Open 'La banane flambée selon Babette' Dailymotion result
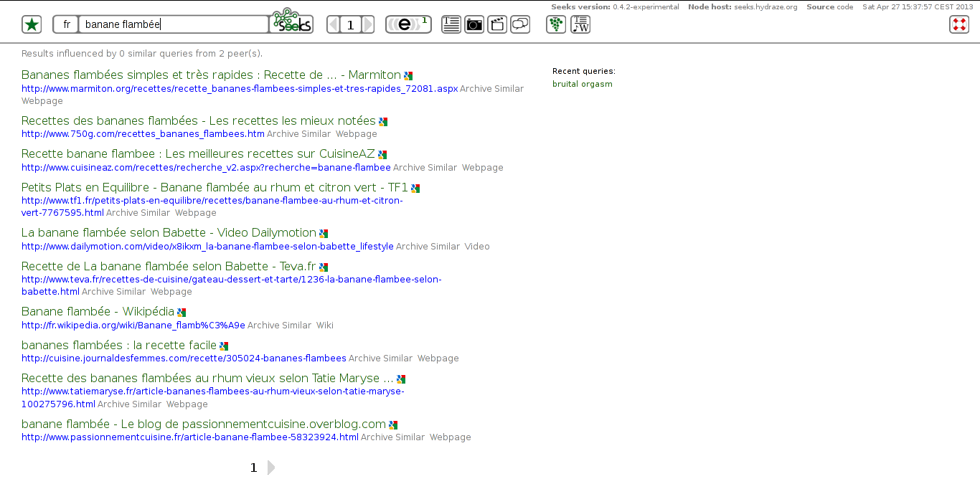This screenshot has width=980, height=489. [x=169, y=232]
